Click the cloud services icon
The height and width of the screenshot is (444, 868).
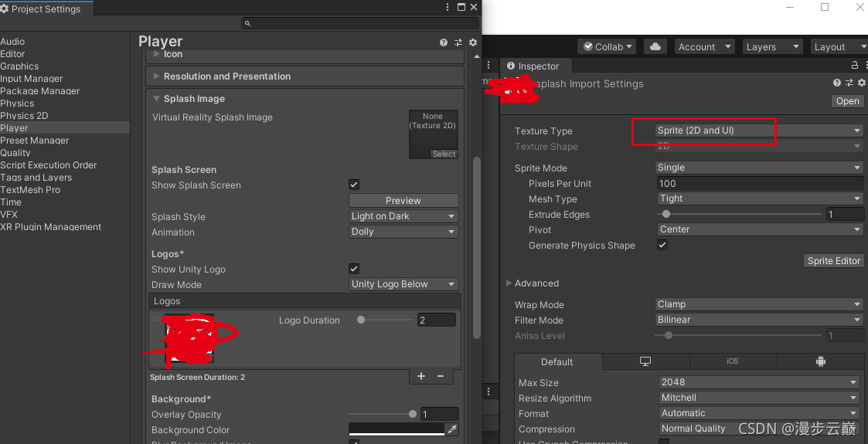click(x=655, y=47)
